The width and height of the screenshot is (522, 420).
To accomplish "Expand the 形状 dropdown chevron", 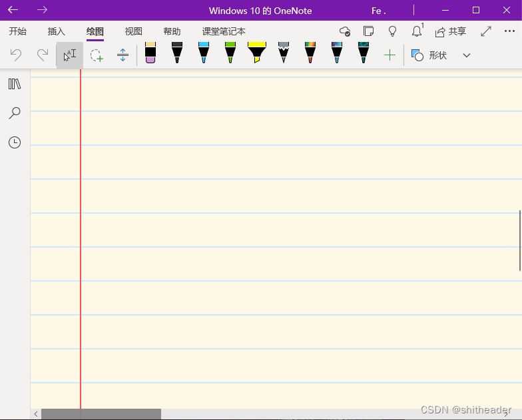I will point(467,55).
